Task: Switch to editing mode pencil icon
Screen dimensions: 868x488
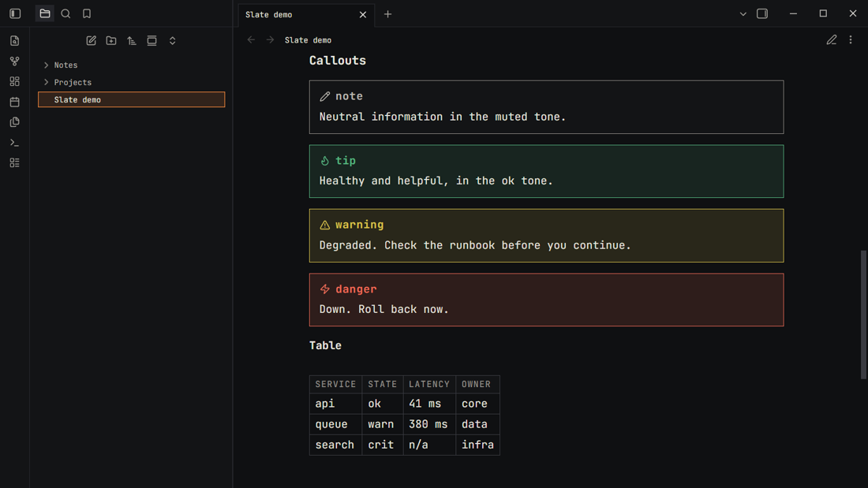Action: 832,40
